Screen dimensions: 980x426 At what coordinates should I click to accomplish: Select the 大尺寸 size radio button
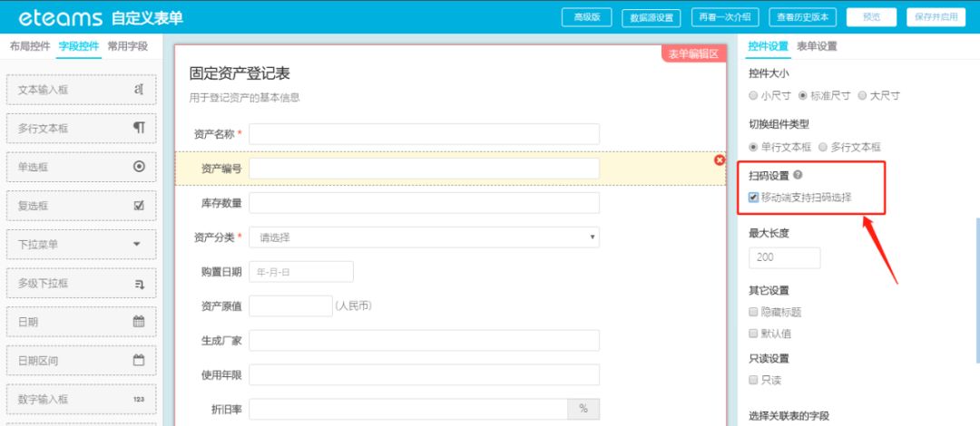pyautogui.click(x=862, y=95)
